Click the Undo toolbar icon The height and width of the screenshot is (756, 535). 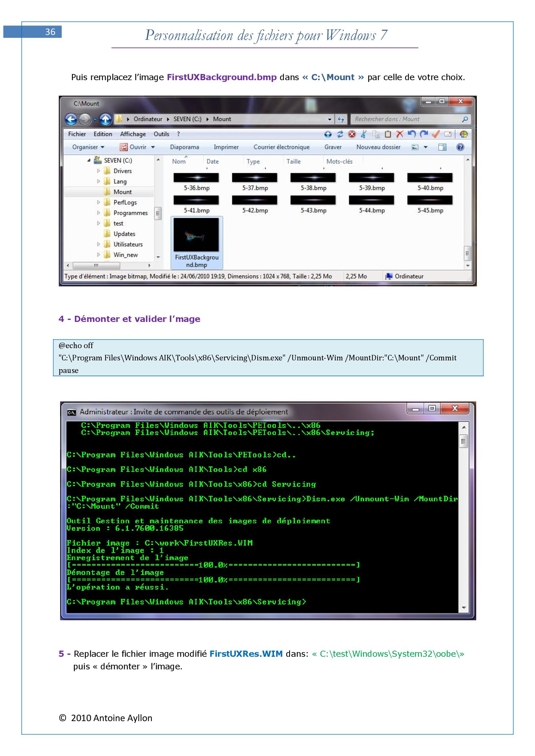[x=412, y=134]
